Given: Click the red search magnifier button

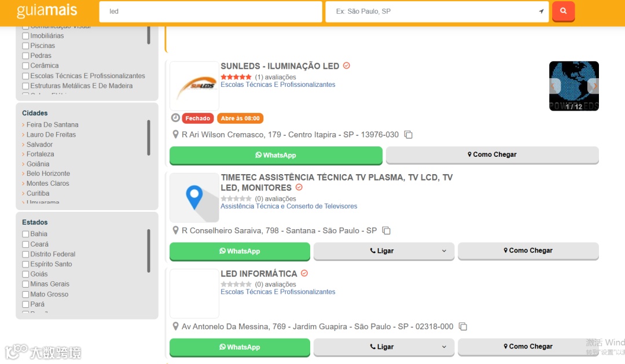Looking at the screenshot, I should [563, 11].
